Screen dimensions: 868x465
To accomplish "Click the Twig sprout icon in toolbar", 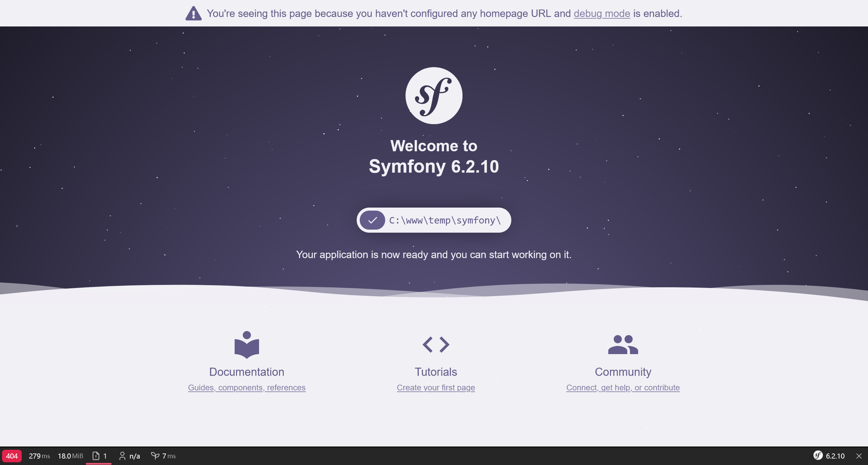I will tap(155, 456).
